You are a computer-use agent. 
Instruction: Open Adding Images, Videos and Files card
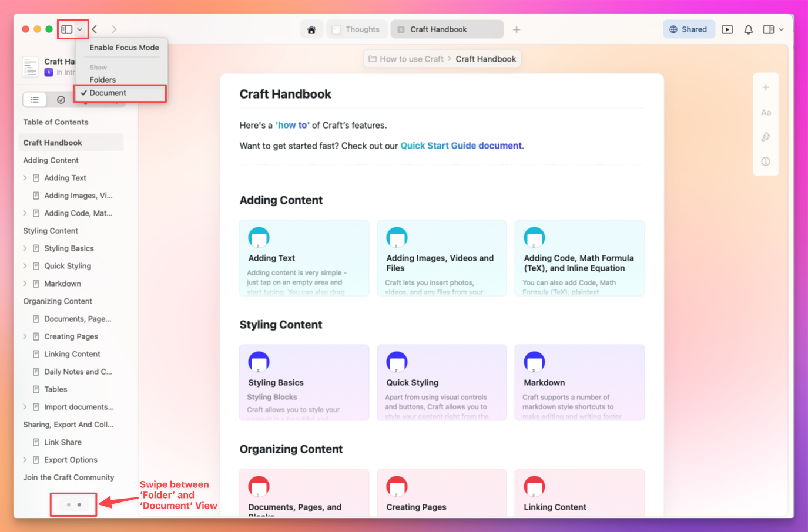pos(442,258)
